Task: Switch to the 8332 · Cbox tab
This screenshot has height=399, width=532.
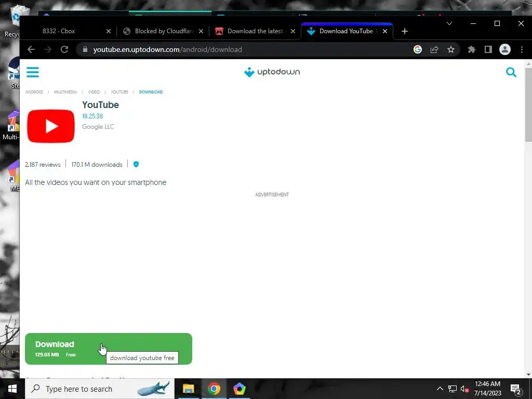Action: pyautogui.click(x=68, y=31)
